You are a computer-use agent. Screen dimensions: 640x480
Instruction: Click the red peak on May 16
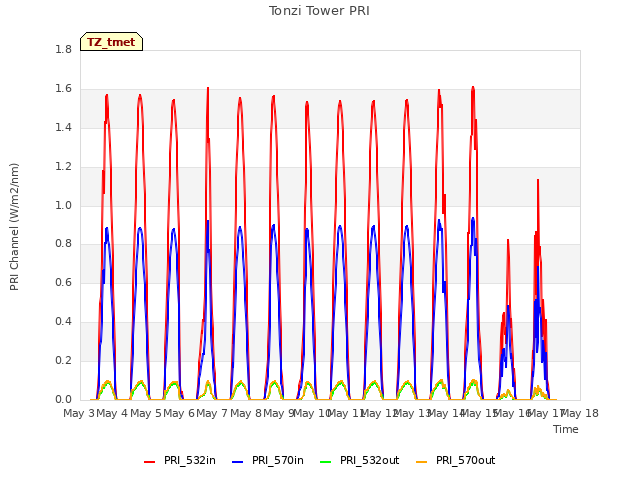tap(538, 180)
